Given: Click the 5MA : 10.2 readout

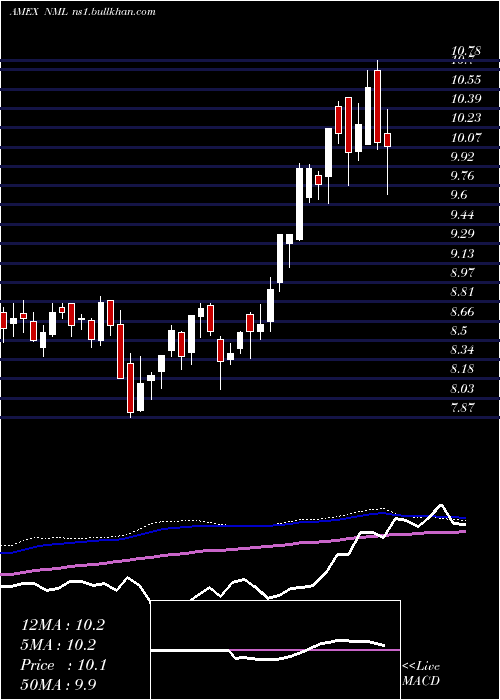Looking at the screenshot, I should pos(58,645).
